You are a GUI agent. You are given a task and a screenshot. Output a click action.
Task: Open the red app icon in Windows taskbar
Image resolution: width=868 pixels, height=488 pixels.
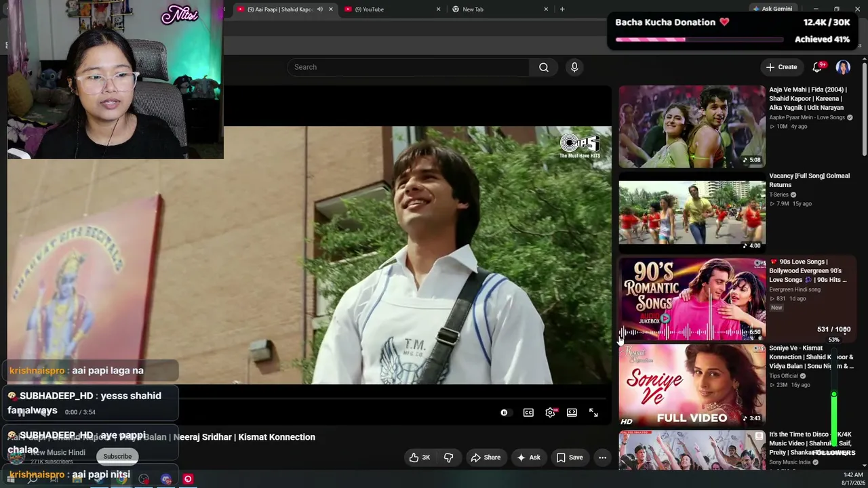(188, 479)
